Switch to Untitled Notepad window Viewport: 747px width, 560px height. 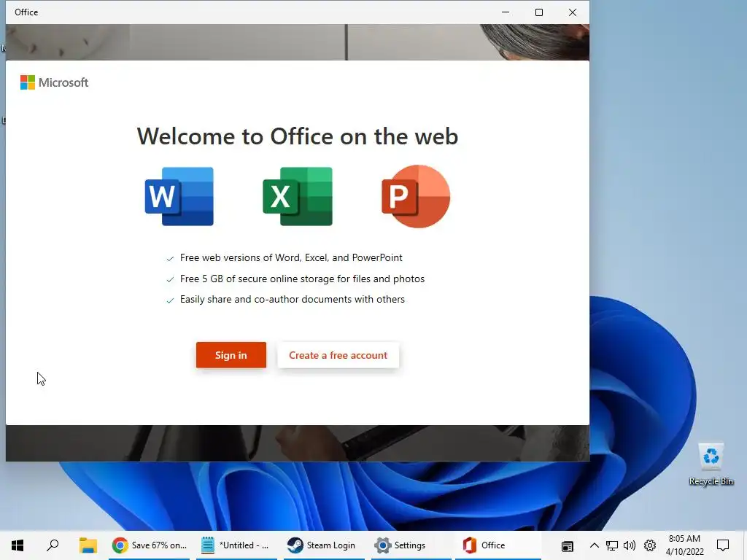coord(237,545)
